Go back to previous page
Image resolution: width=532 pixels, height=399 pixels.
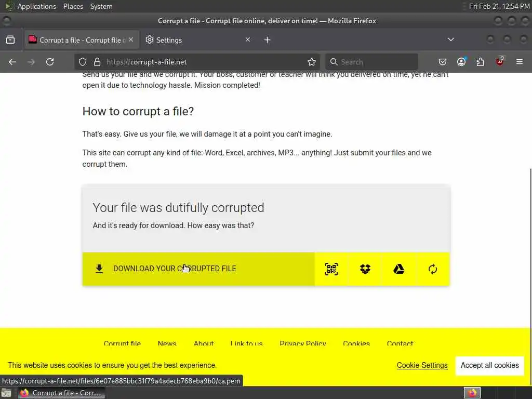click(12, 62)
